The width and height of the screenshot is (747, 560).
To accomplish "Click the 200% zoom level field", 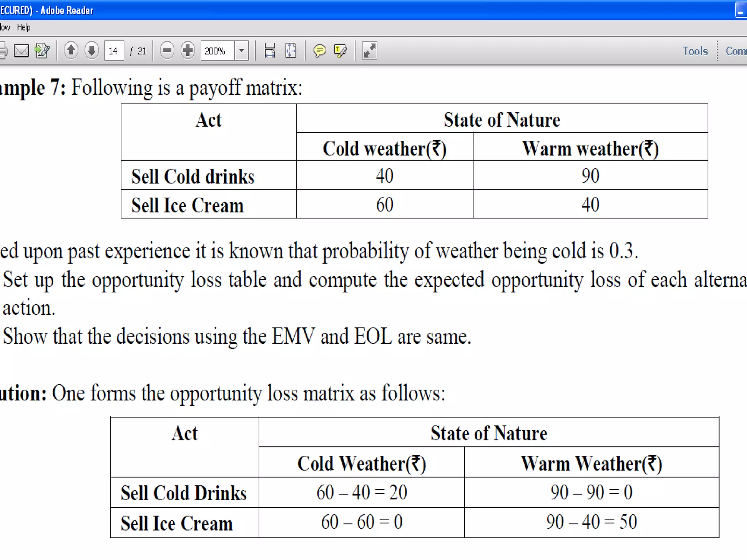I will point(217,51).
